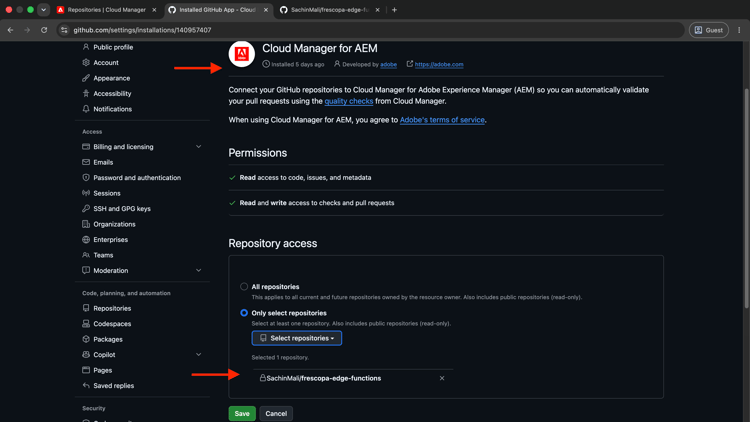Reload the current page

click(44, 30)
